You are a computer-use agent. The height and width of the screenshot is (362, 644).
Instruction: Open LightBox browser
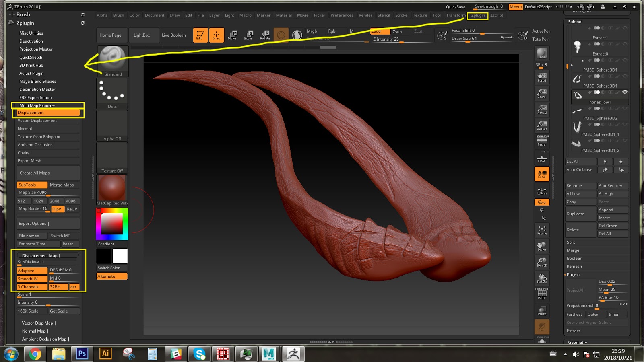click(x=143, y=35)
